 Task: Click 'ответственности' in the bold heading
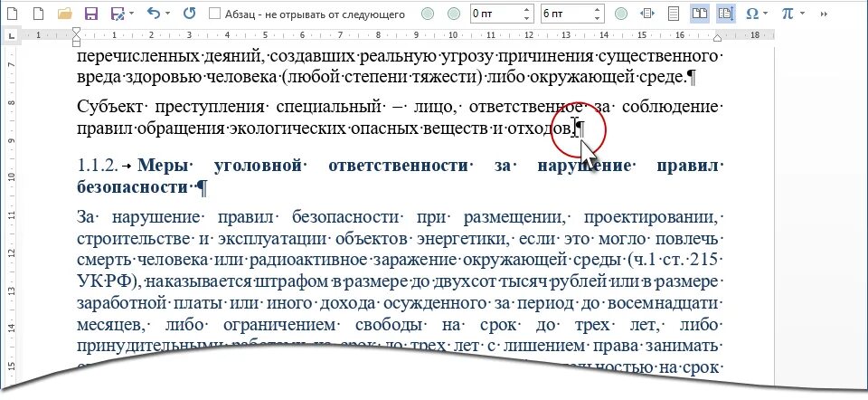(398, 166)
